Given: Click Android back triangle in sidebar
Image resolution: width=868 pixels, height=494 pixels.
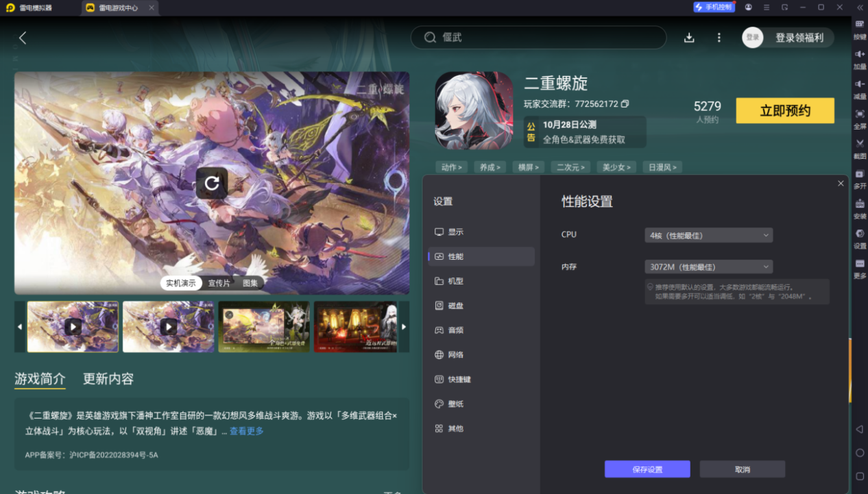Looking at the screenshot, I should (860, 429).
